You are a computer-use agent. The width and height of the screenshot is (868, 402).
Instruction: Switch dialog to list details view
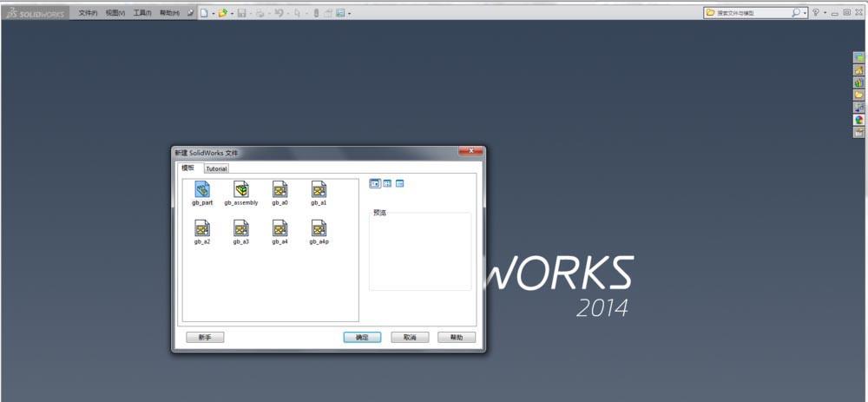[x=399, y=184]
